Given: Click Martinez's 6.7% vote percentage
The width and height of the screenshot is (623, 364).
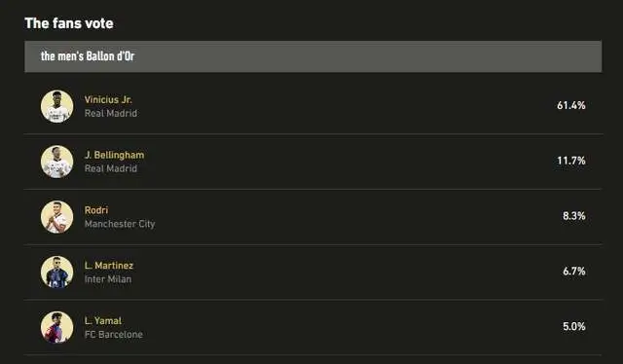Looking at the screenshot, I should pyautogui.click(x=573, y=271).
